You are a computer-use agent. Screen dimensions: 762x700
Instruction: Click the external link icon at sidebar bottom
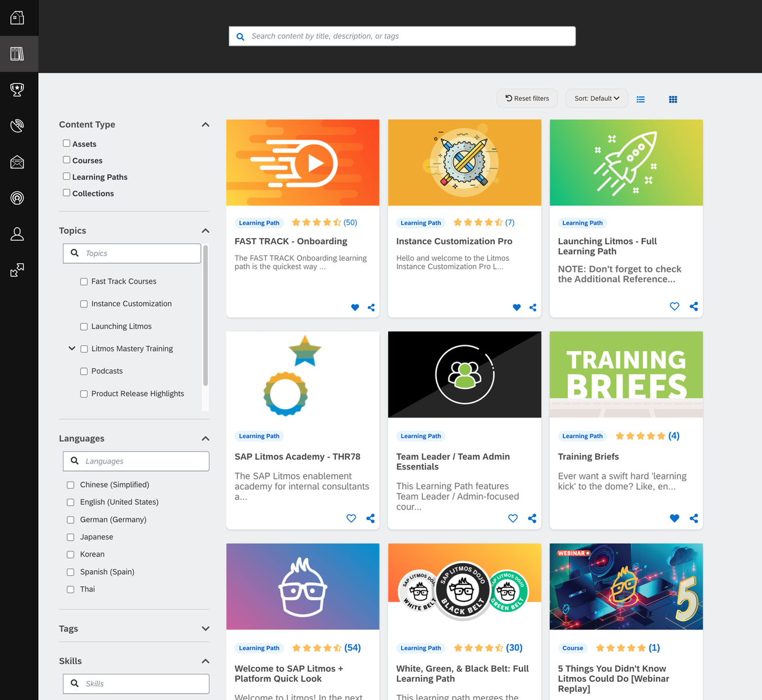click(x=17, y=269)
